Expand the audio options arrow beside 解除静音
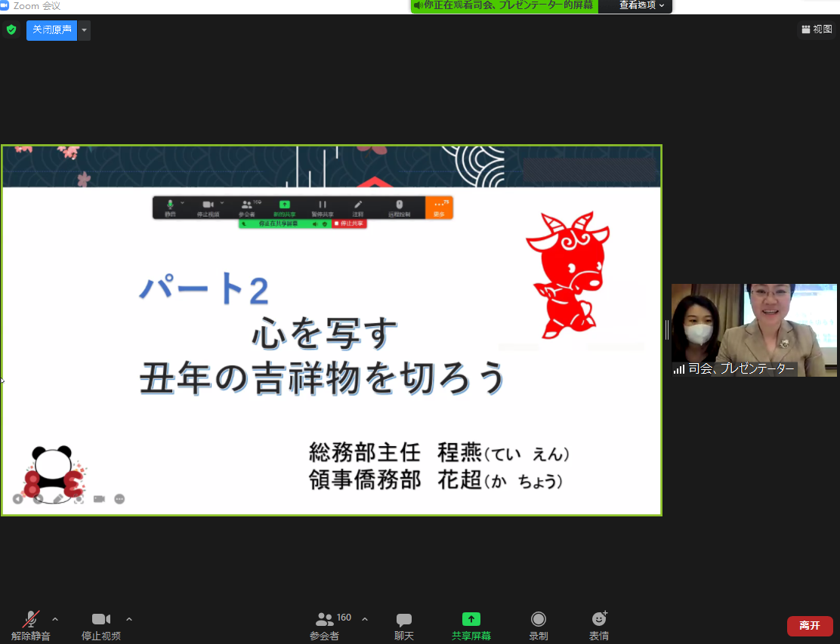840x644 pixels. click(x=55, y=619)
